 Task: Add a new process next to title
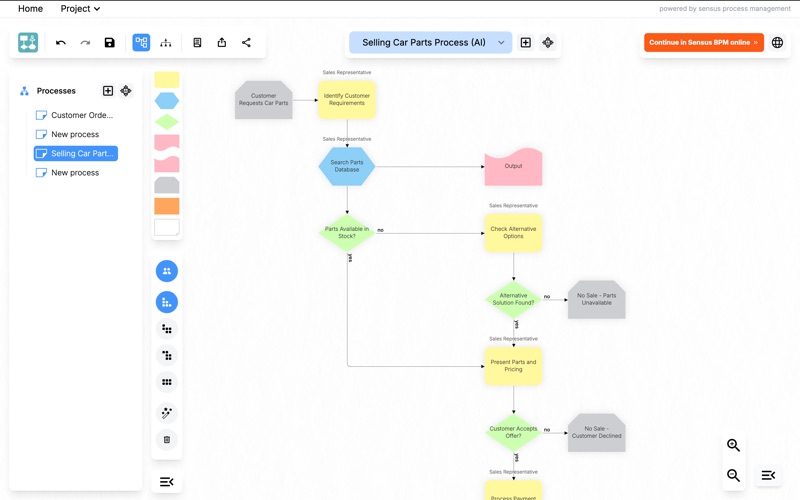click(x=526, y=42)
